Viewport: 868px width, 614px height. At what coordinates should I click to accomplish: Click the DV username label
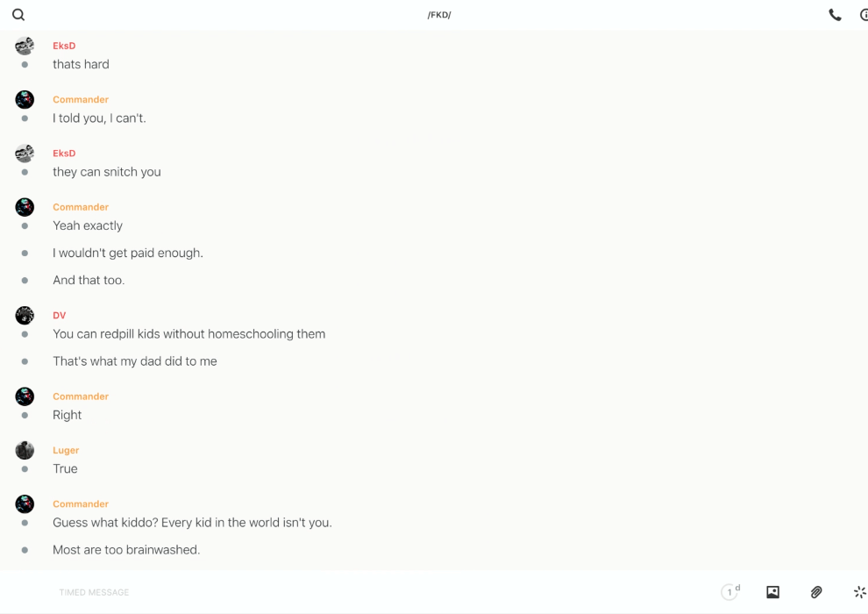click(59, 315)
